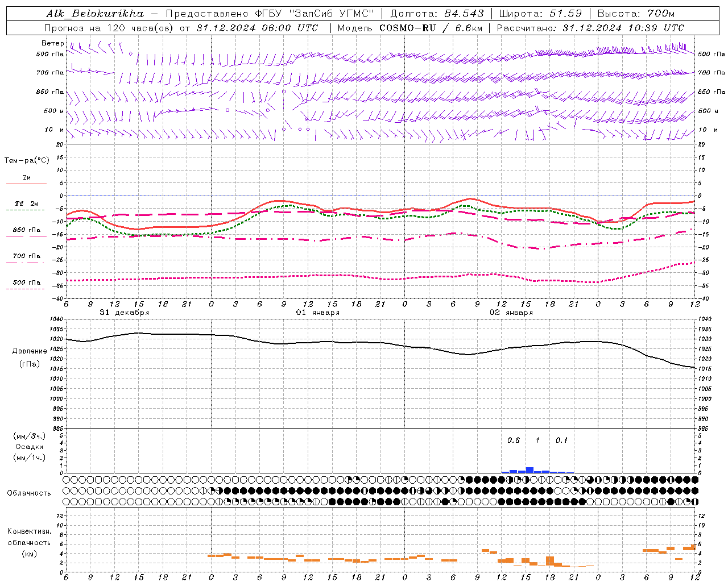This screenshot has height=582, width=728.
Task: Select the 'Предоставлено ФГБУ "ЗапСиб УГМС"' provider text
Action: pyautogui.click(x=270, y=14)
